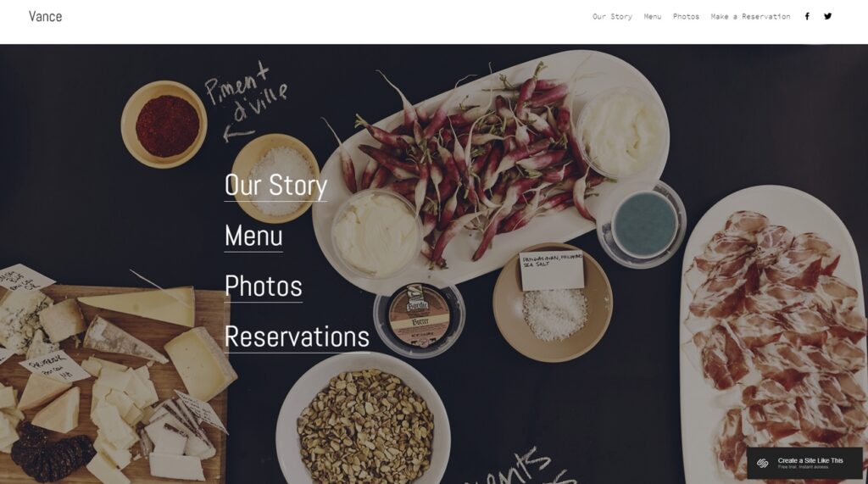Click the sea salt label card
This screenshot has width=868, height=484.
pyautogui.click(x=552, y=270)
